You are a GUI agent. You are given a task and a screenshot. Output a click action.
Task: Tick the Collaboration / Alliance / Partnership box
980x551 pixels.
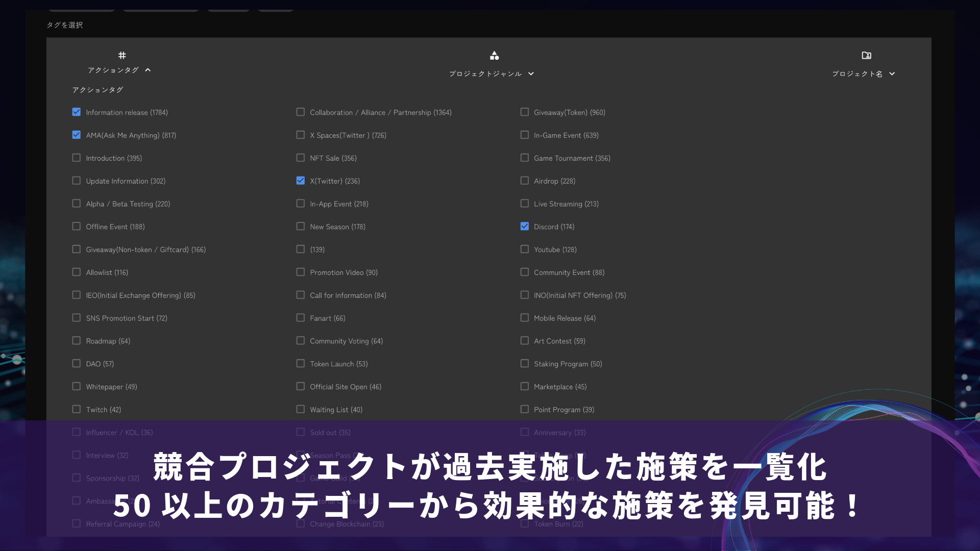point(301,112)
